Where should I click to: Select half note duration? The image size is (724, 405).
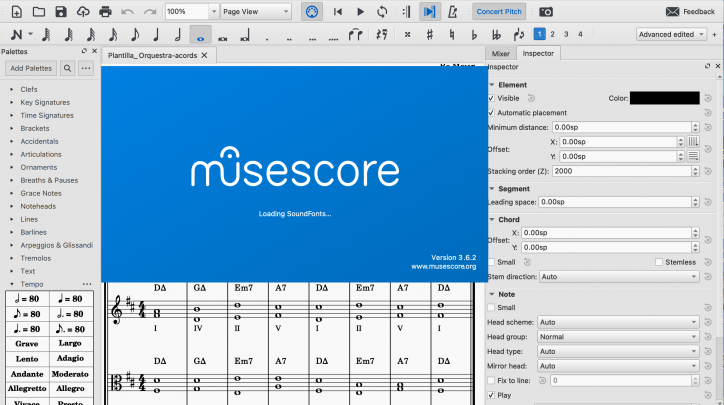click(178, 34)
